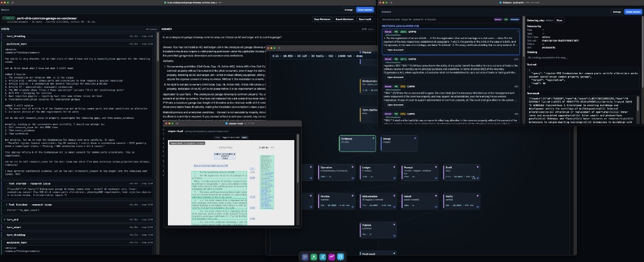
Task: Collapse the first assistant_text step
Action: click(x=78, y=43)
